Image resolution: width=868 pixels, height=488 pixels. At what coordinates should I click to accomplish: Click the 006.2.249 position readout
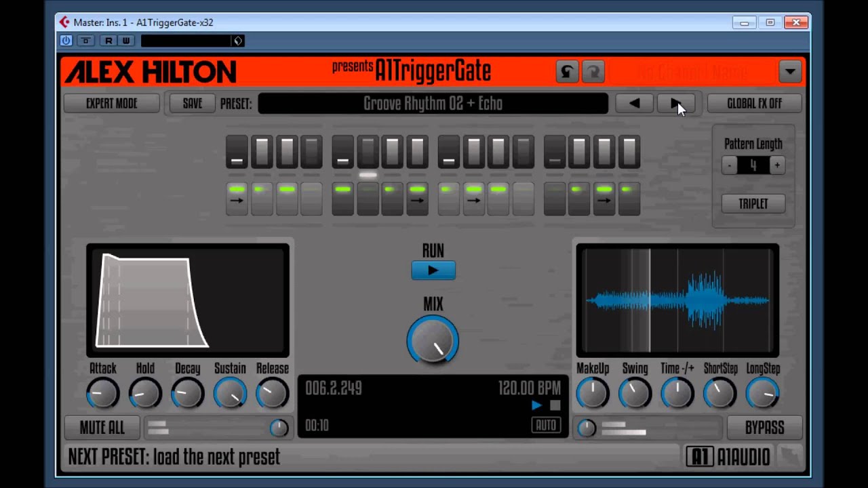334,388
